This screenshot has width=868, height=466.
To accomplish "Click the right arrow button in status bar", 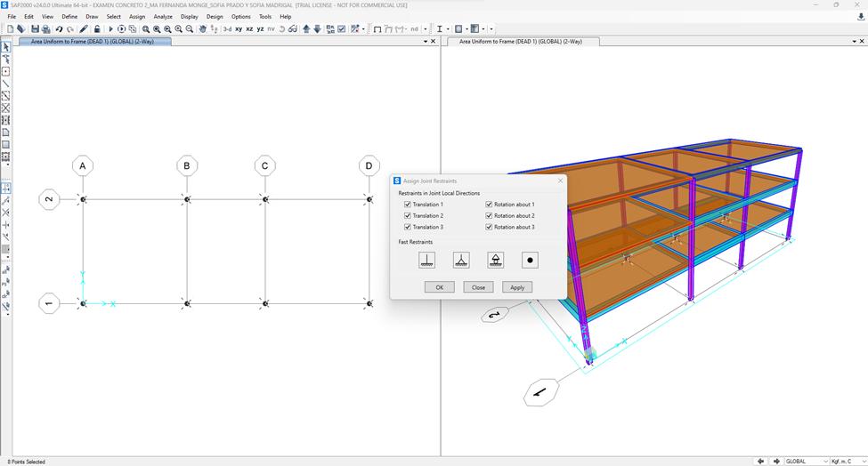I will pyautogui.click(x=776, y=461).
